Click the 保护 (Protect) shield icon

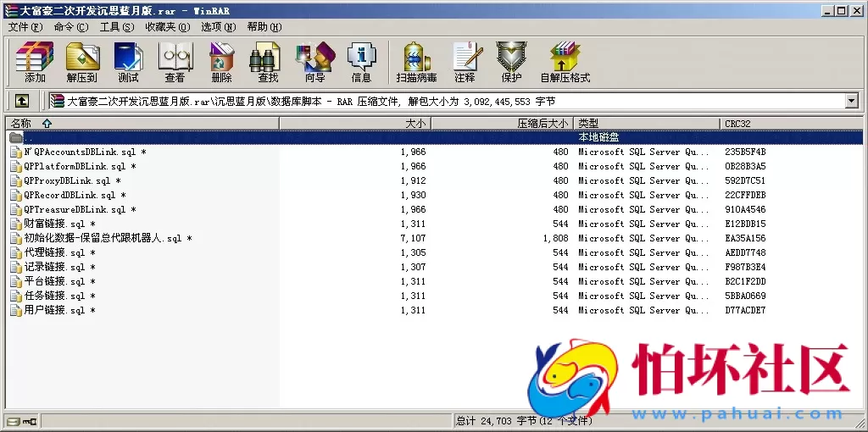pyautogui.click(x=511, y=62)
